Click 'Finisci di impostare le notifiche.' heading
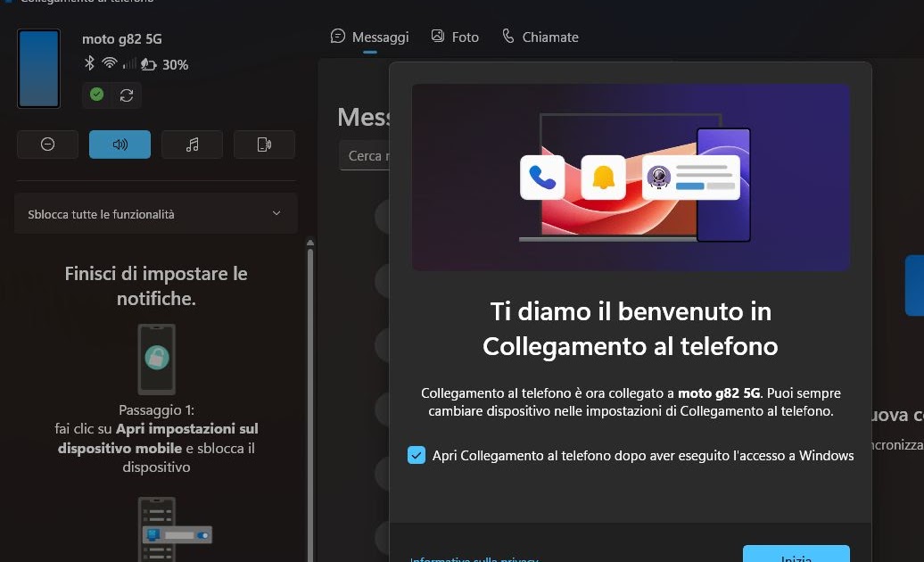 [156, 285]
